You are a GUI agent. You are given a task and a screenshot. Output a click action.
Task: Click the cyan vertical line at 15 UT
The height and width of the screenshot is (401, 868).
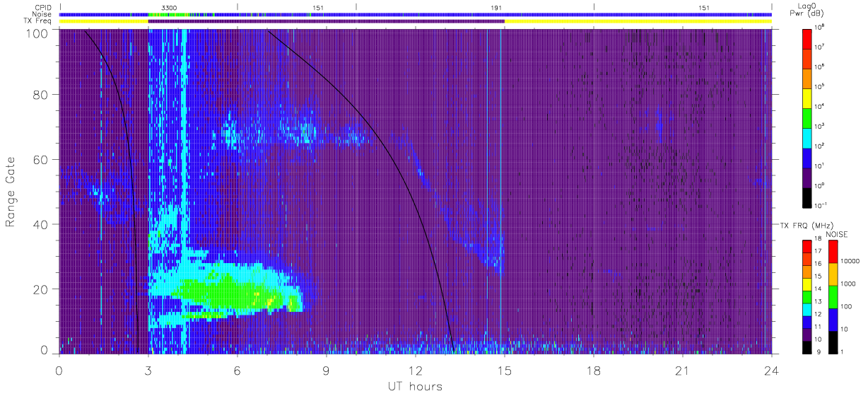tap(500, 191)
